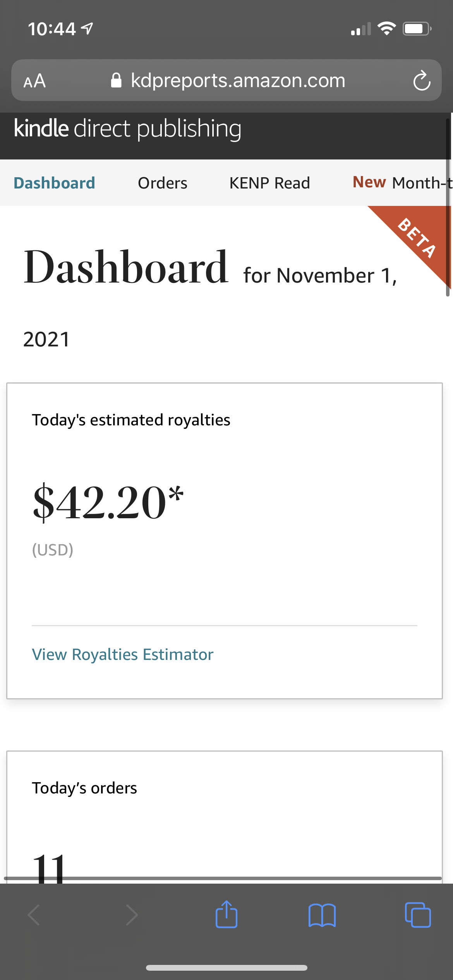Open the tabs overview icon
This screenshot has height=980, width=453.
pyautogui.click(x=418, y=915)
